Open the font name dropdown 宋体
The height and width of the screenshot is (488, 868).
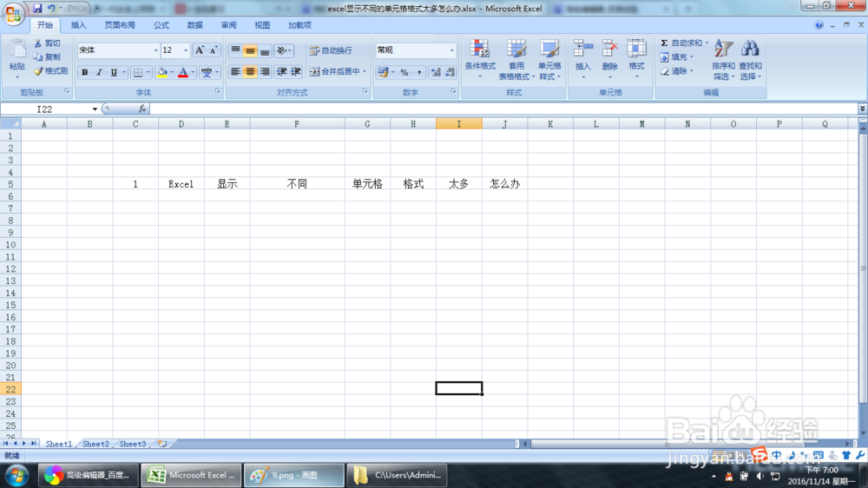[x=155, y=50]
